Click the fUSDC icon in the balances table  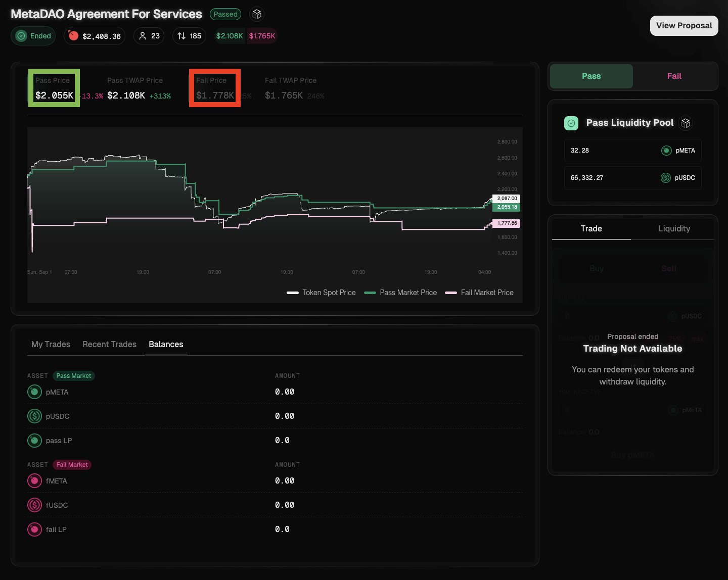coord(34,505)
